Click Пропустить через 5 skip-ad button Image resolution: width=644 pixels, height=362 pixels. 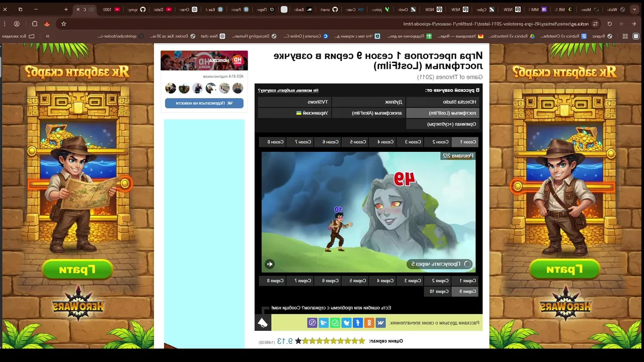(440, 264)
